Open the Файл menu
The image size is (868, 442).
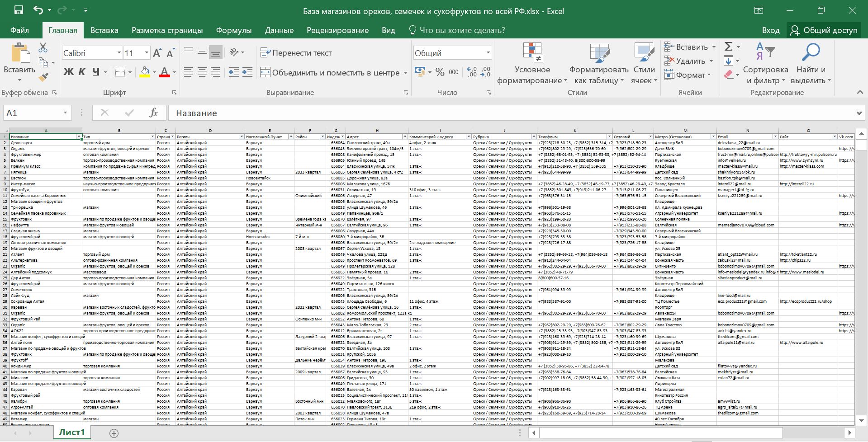pos(19,30)
